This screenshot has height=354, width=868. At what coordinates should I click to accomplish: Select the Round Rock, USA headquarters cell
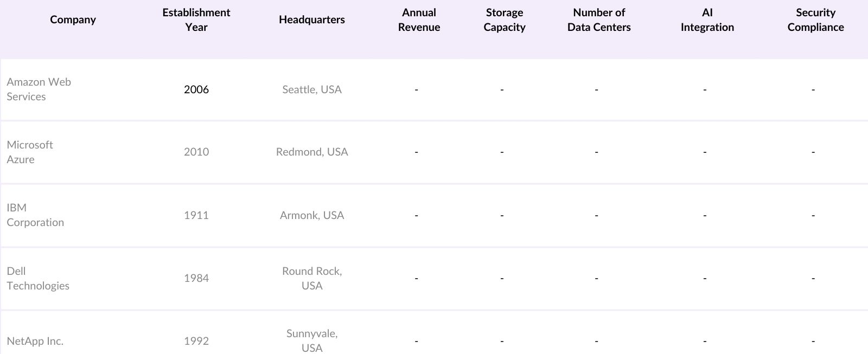point(312,278)
